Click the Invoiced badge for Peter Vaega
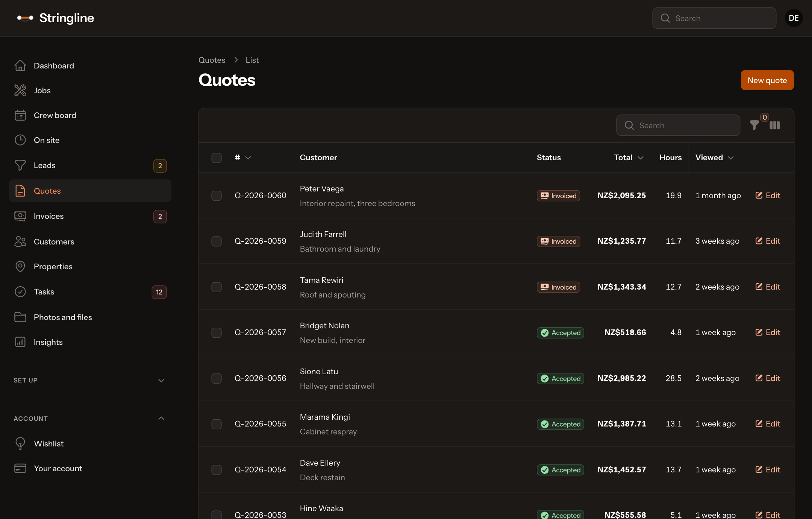 point(558,196)
